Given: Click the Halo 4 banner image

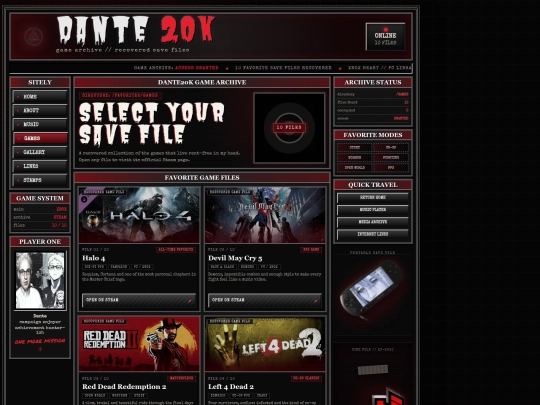Looking at the screenshot, I should click(139, 215).
